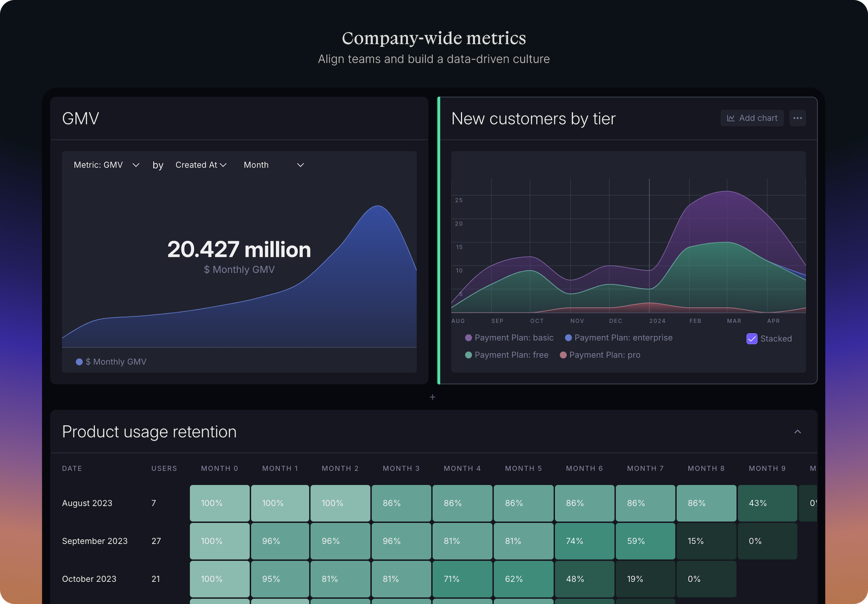
Task: Click the plus icon between chart rows
Action: click(432, 397)
